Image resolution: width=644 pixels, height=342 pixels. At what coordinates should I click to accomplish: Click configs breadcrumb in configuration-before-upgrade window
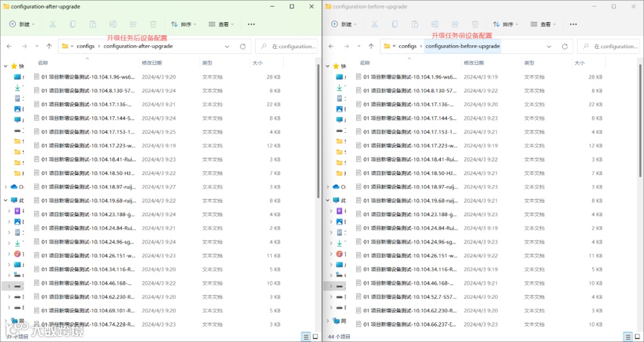407,46
